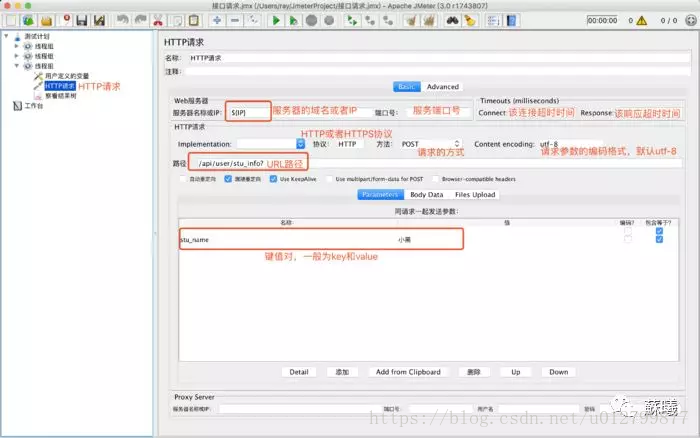Click the 添加 add button
The width and height of the screenshot is (700, 438).
click(x=342, y=372)
